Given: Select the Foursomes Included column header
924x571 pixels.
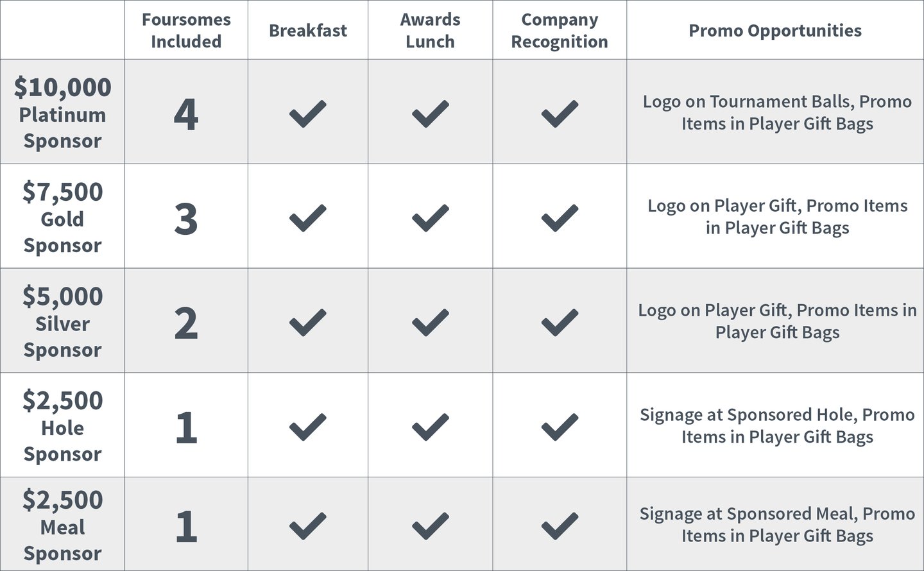Looking at the screenshot, I should pyautogui.click(x=186, y=30).
